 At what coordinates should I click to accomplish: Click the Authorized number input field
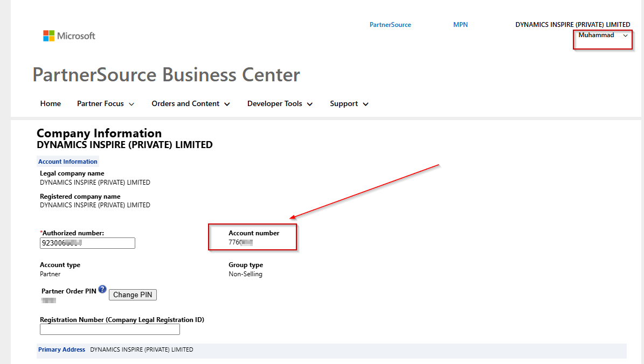click(87, 243)
